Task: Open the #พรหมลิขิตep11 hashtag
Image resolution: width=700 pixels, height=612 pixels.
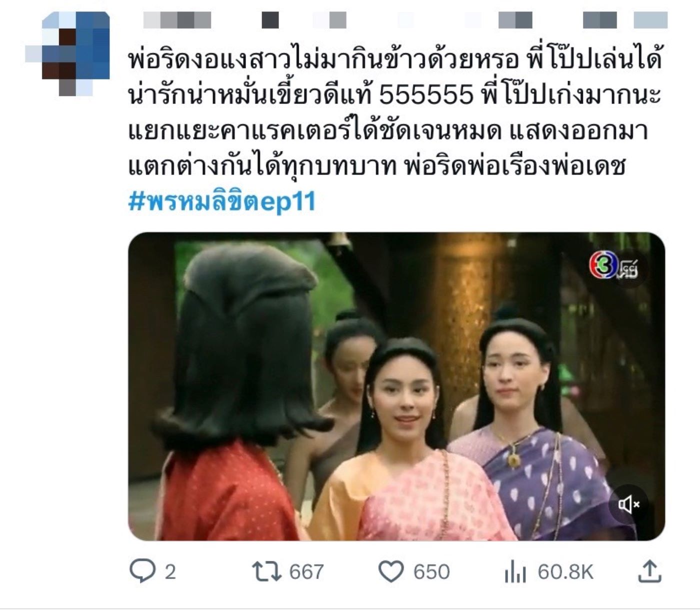Action: click(x=222, y=201)
